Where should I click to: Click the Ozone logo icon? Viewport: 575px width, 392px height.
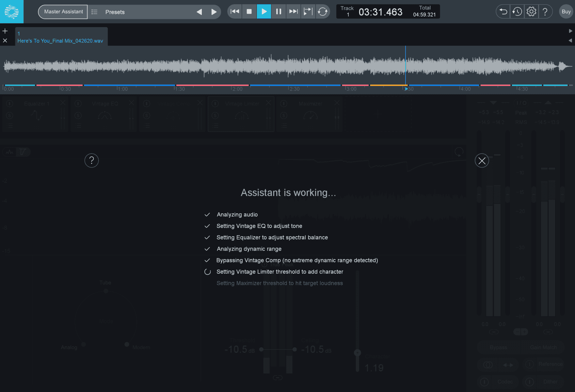click(12, 12)
